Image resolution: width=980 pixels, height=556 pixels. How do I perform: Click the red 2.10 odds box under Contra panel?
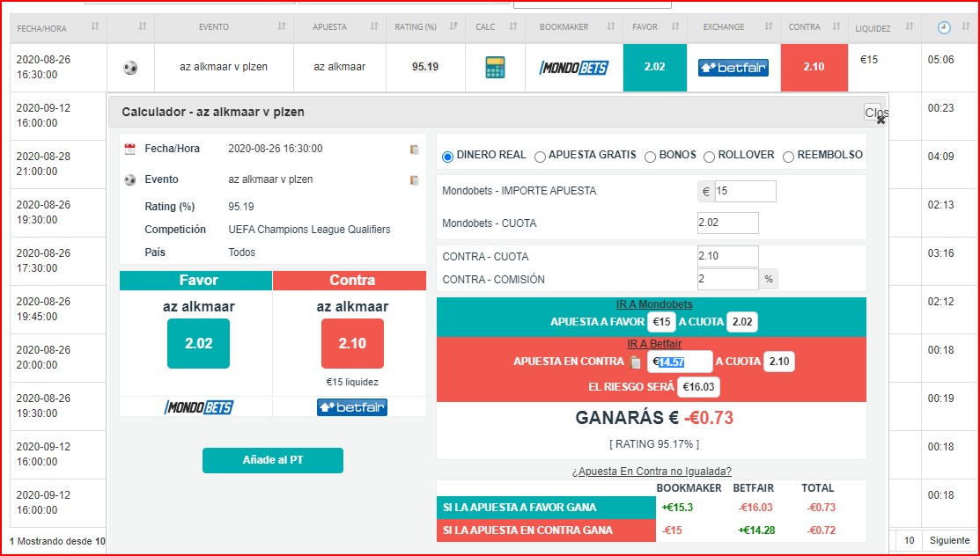click(x=352, y=344)
